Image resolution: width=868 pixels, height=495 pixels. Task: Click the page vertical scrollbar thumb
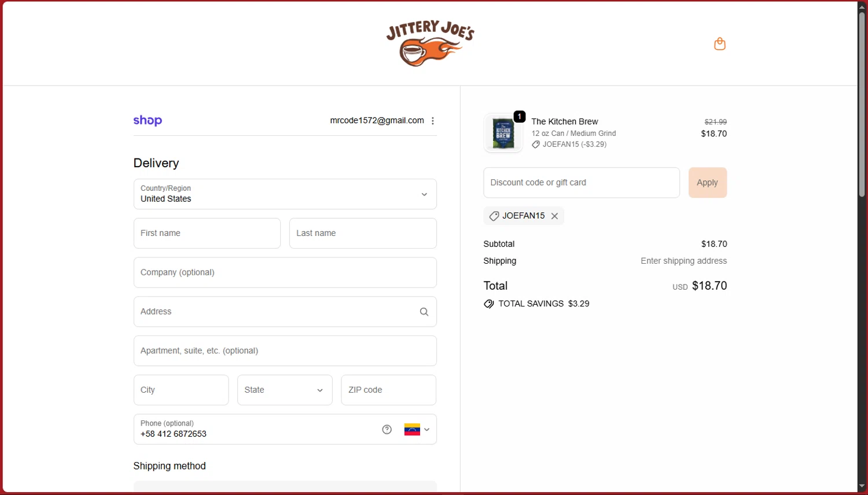[x=862, y=104]
